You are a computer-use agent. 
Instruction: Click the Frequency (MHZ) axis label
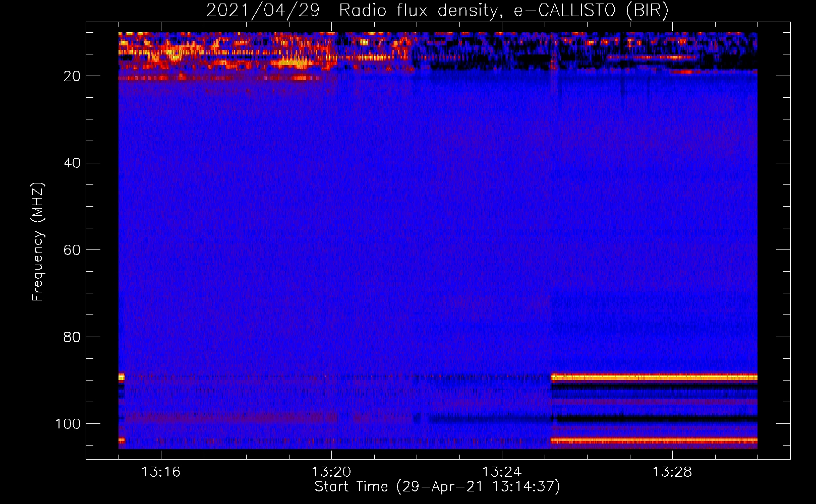coord(38,241)
